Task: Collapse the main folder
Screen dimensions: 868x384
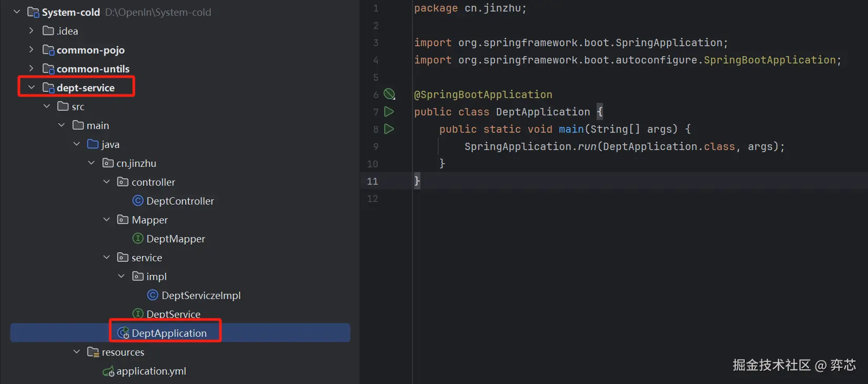Action: [61, 125]
